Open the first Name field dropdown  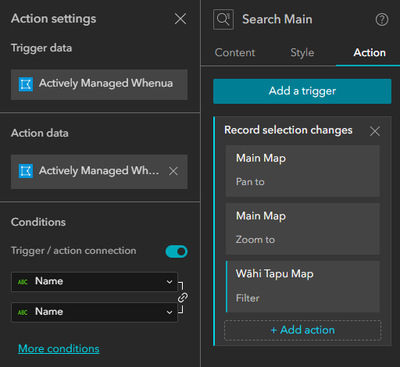pos(94,282)
